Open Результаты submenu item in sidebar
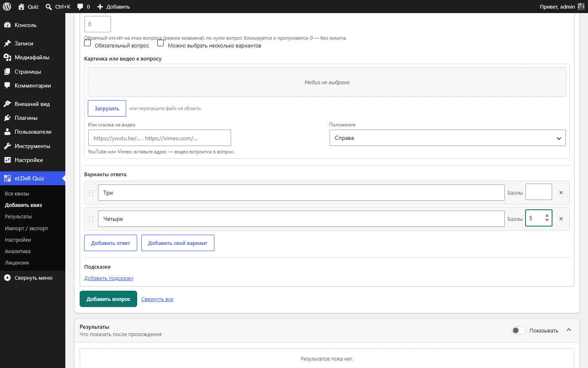The width and height of the screenshot is (588, 368). (18, 216)
